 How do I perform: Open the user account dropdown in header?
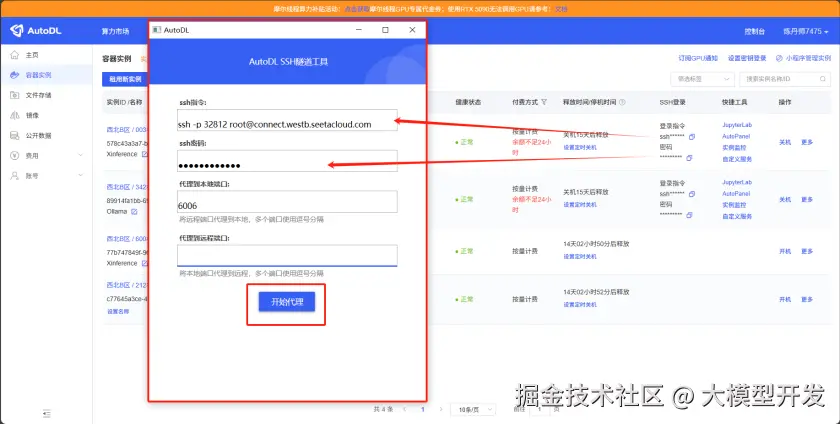pyautogui.click(x=805, y=32)
